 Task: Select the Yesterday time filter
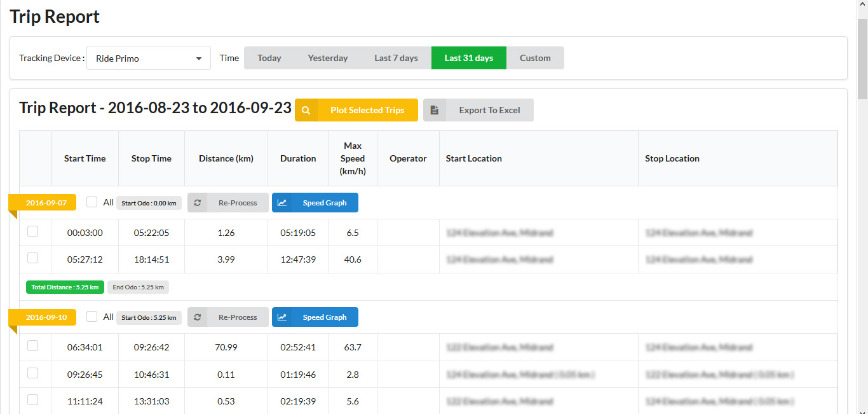328,58
